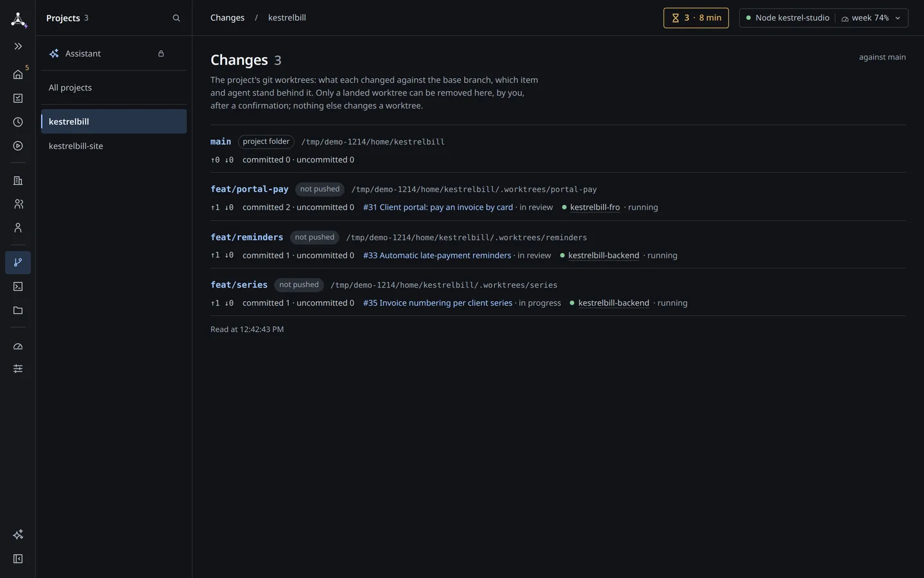Open item #33 Automatic late-payment reminders
Screen dimensions: 924x578
[x=437, y=256]
